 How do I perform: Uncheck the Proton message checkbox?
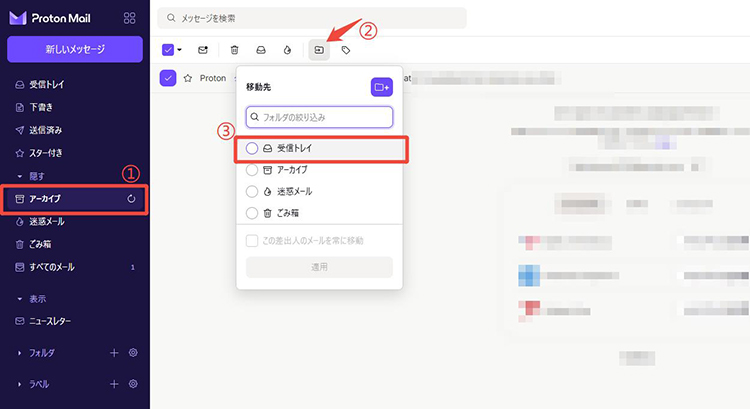click(168, 78)
